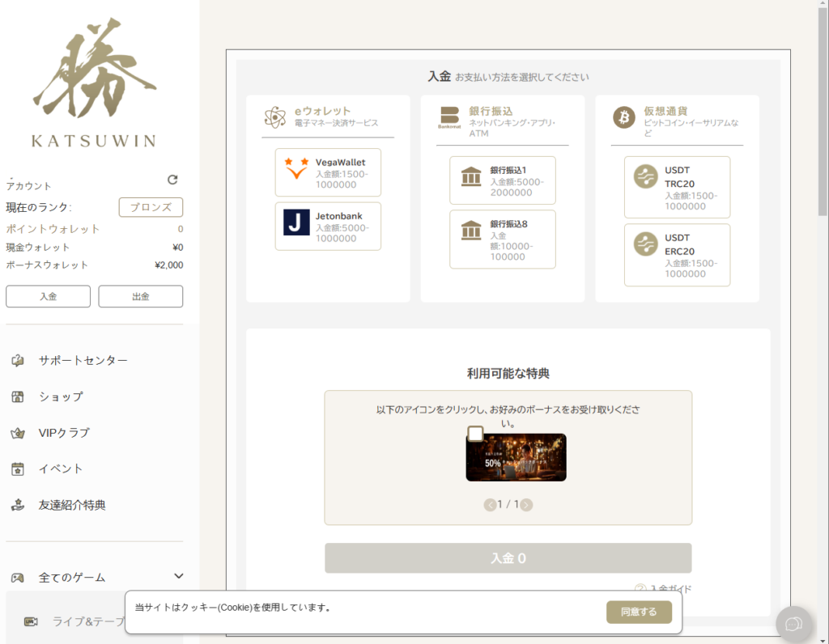Click the eウォレット atom icon
Screen dimensions: 829x644
tap(275, 117)
